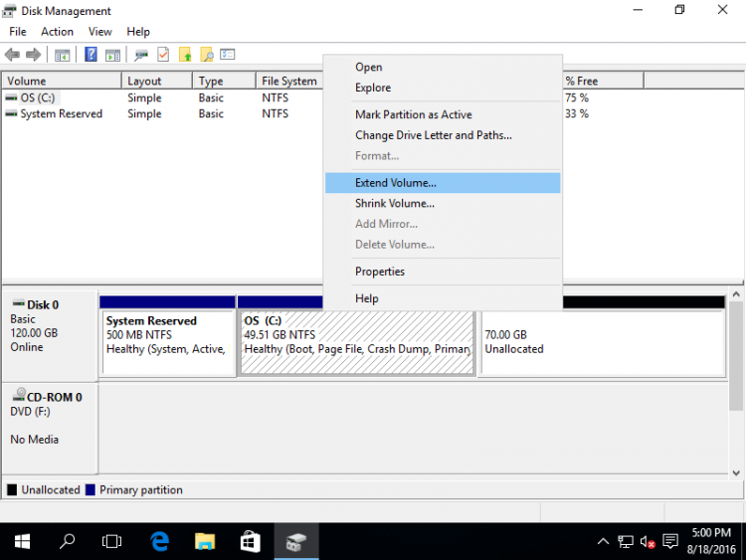Viewport: 746px width, 560px height.
Task: Select Extend Volume from context menu
Action: pos(395,183)
